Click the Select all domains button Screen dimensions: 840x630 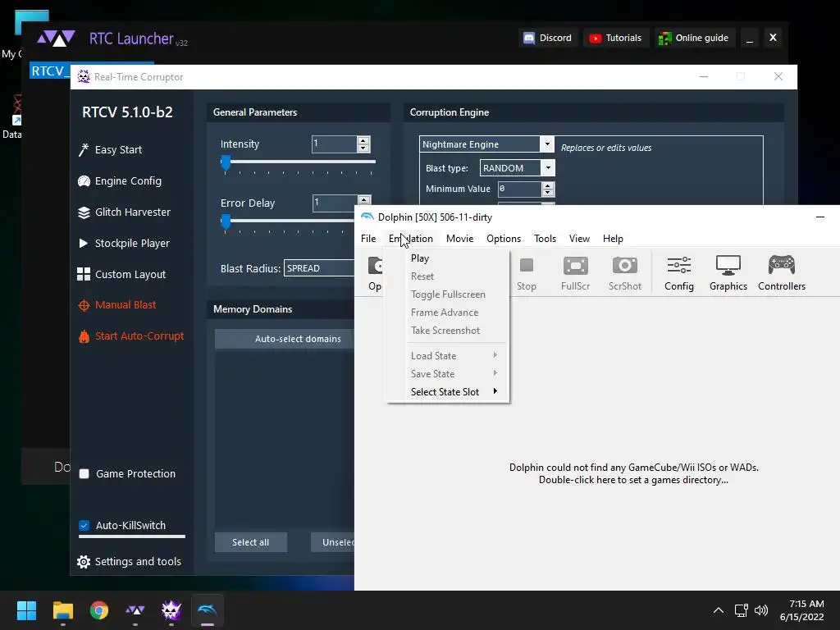(251, 542)
